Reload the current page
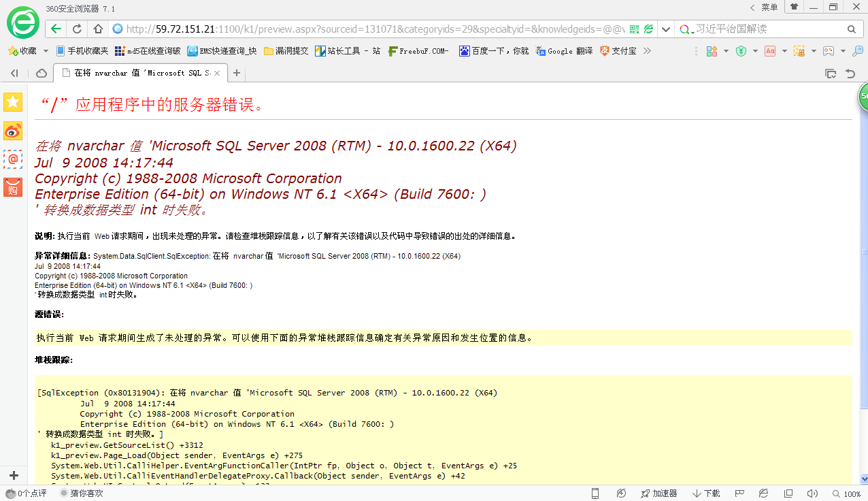 [x=78, y=29]
